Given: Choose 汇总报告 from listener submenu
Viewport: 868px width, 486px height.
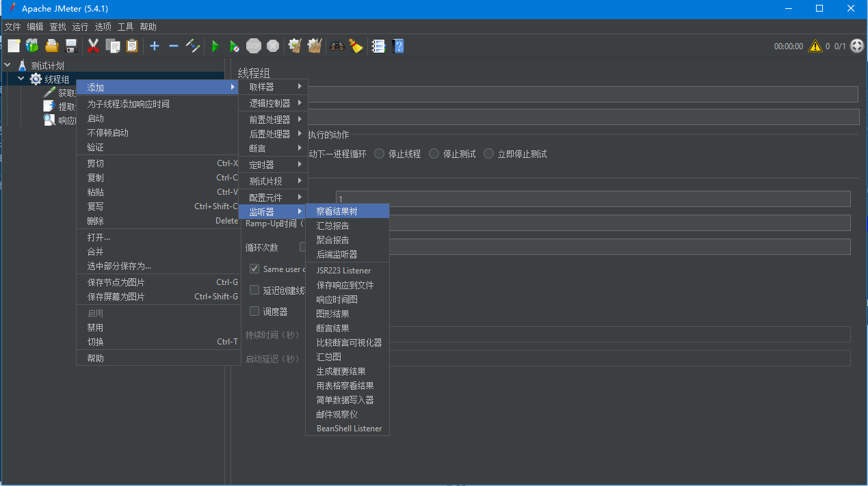Looking at the screenshot, I should point(347,226).
